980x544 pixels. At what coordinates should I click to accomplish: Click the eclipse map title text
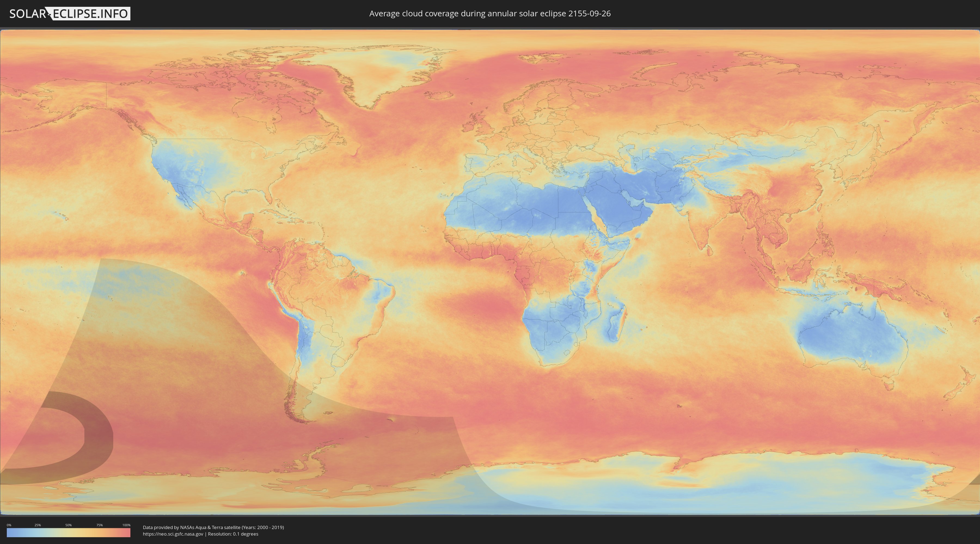(x=490, y=14)
